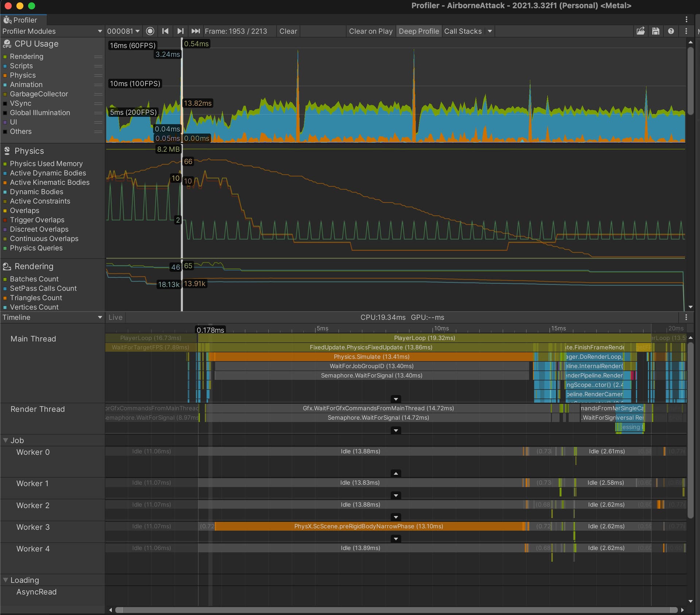Click the Physics.Simulate block on Main Thread

point(371,357)
